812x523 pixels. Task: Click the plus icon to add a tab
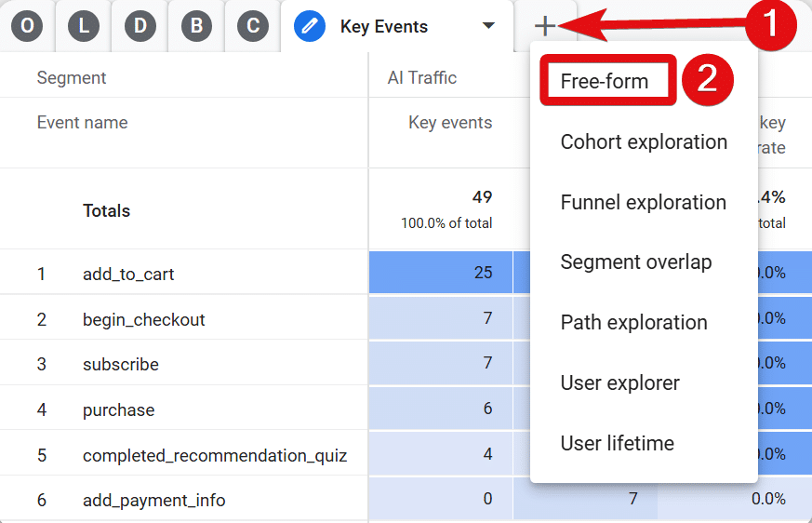point(545,25)
